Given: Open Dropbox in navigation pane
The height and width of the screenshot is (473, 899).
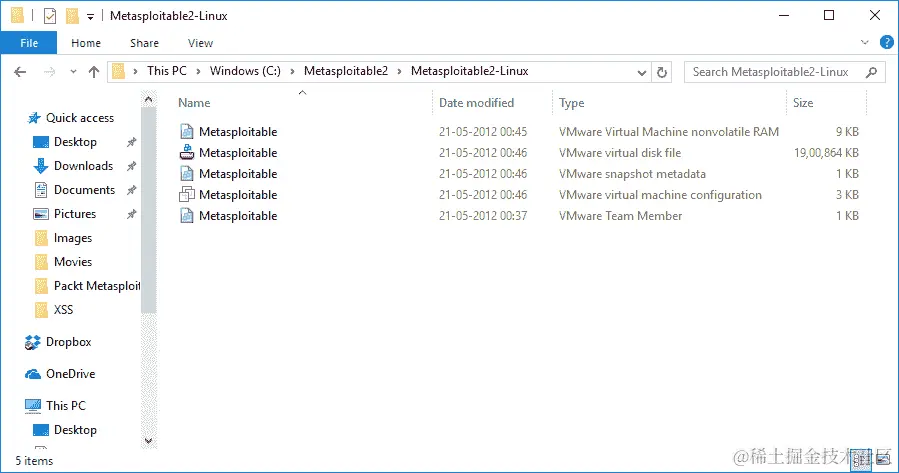Looking at the screenshot, I should coord(68,342).
